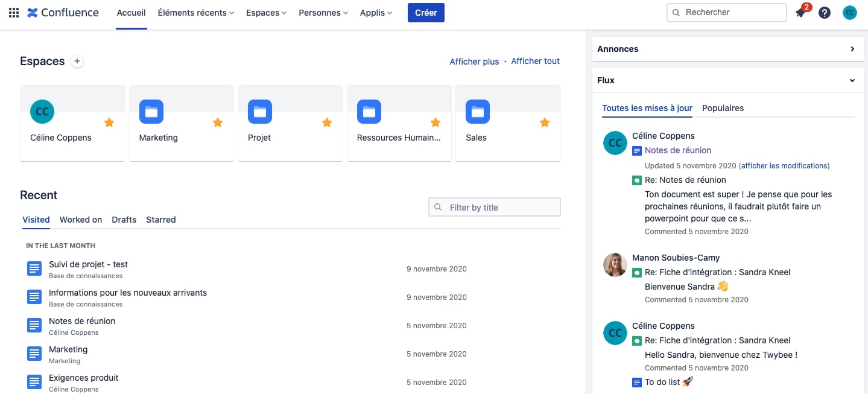The width and height of the screenshot is (868, 394).
Task: Open the help question mark icon
Action: pos(825,13)
